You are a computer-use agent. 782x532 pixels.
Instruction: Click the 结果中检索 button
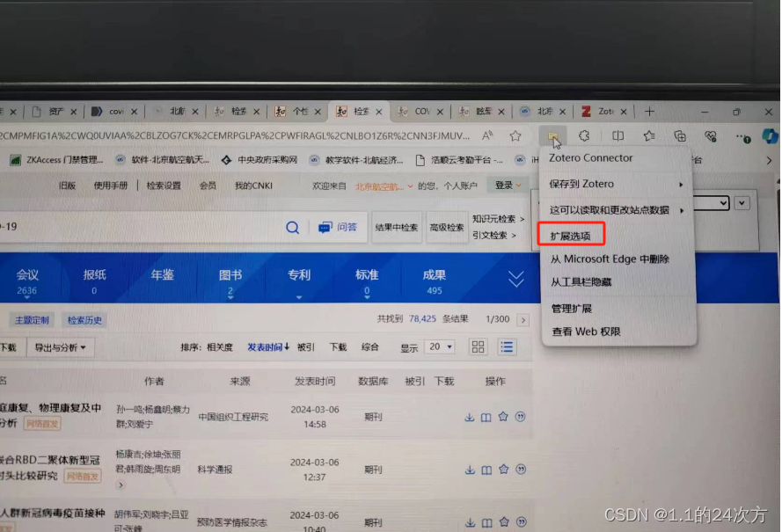(x=397, y=228)
